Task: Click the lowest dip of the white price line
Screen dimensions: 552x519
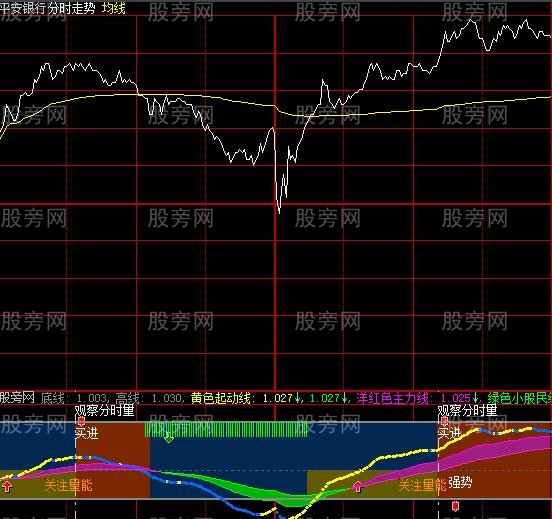Action: pos(280,211)
